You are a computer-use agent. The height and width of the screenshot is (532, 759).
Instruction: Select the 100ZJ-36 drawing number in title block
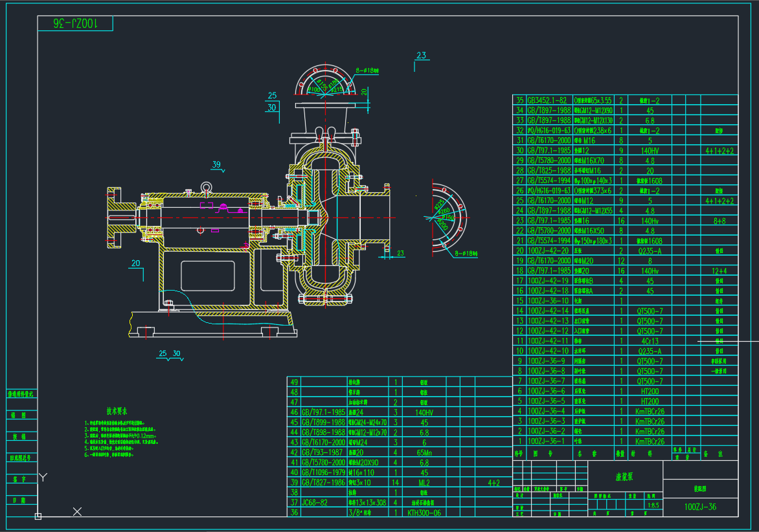[701, 507]
